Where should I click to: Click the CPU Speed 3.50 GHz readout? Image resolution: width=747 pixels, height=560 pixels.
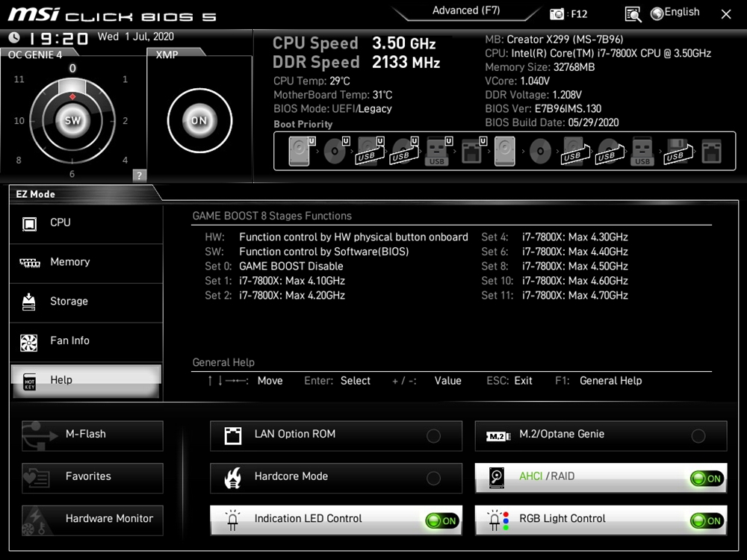354,43
